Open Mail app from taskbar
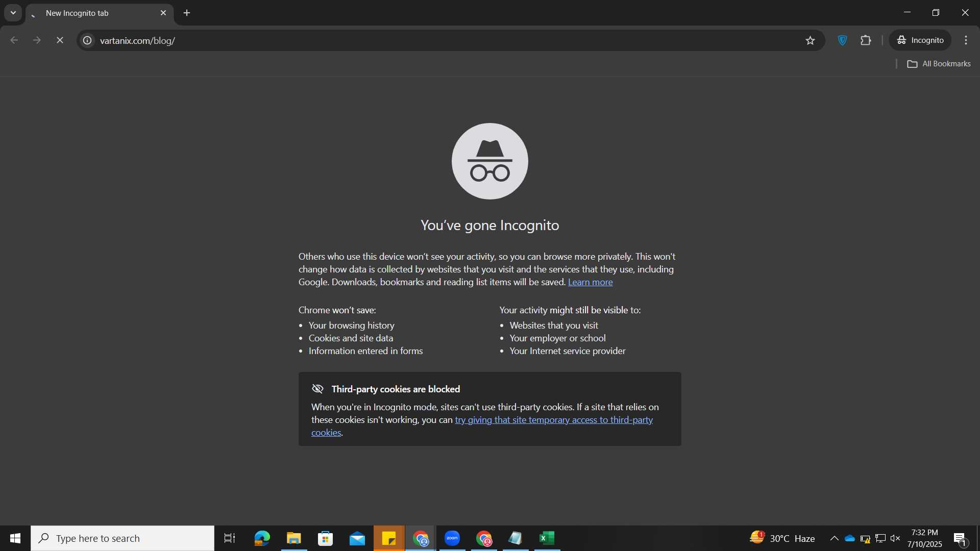 [x=357, y=538]
